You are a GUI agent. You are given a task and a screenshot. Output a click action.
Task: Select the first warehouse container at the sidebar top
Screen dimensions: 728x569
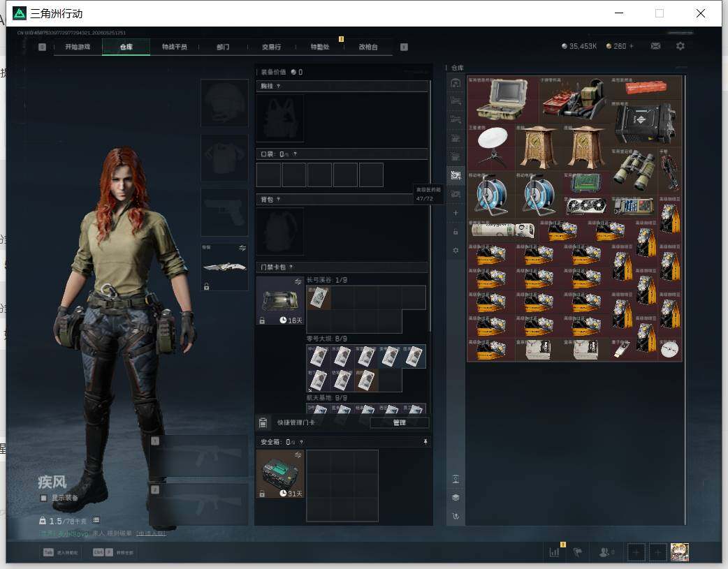[456, 83]
